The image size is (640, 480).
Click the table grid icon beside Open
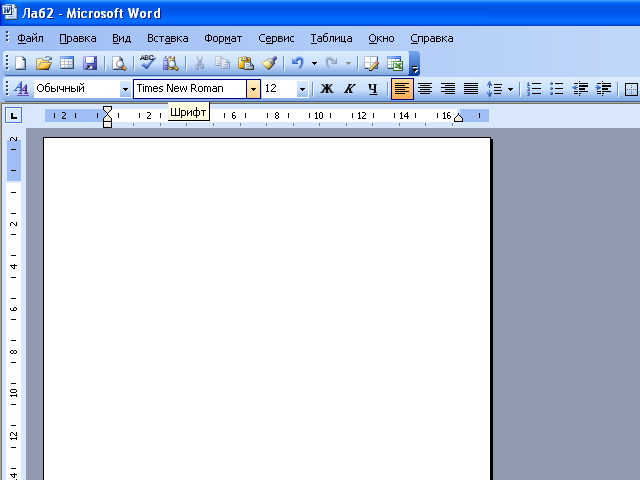coord(67,63)
